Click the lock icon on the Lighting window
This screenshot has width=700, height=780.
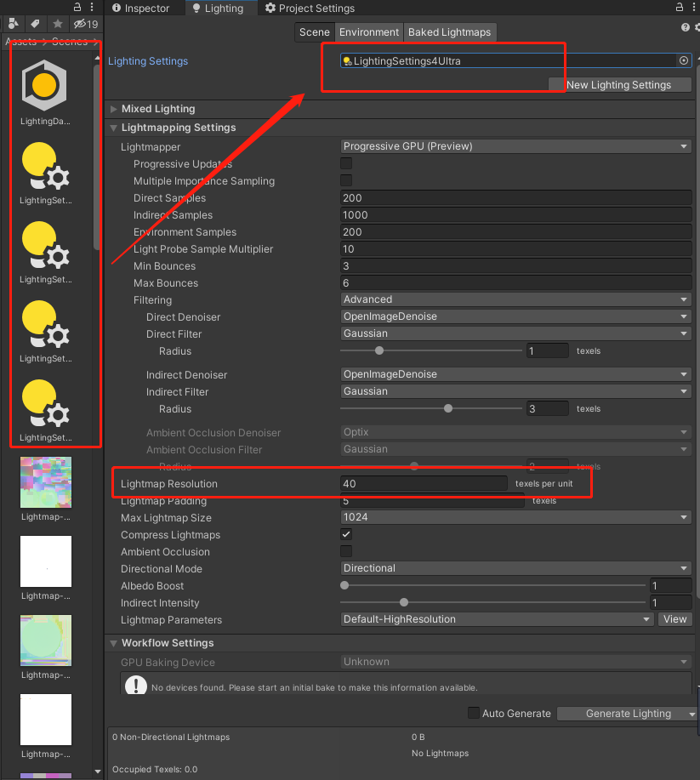point(679,7)
